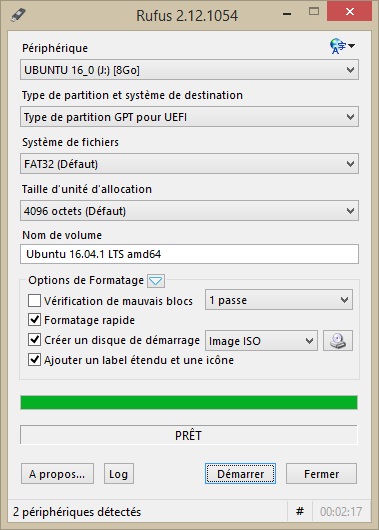Click the ISO image disc select icon

[338, 341]
